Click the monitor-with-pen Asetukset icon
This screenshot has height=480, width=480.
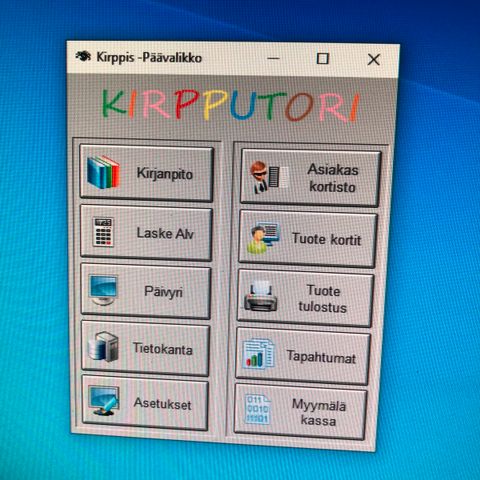(x=104, y=401)
